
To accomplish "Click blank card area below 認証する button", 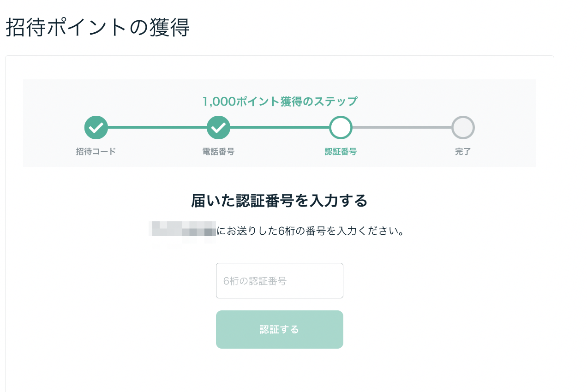I will tap(279, 371).
